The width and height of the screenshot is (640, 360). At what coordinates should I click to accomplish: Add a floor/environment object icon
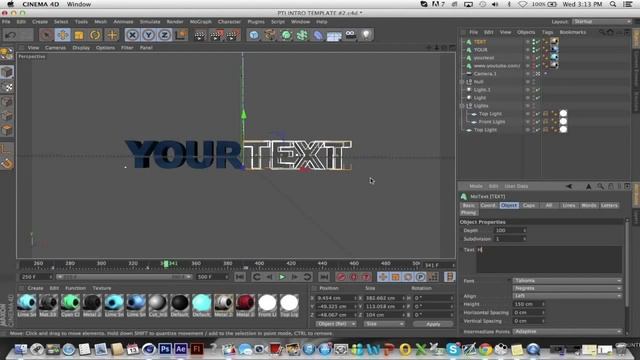[334, 36]
